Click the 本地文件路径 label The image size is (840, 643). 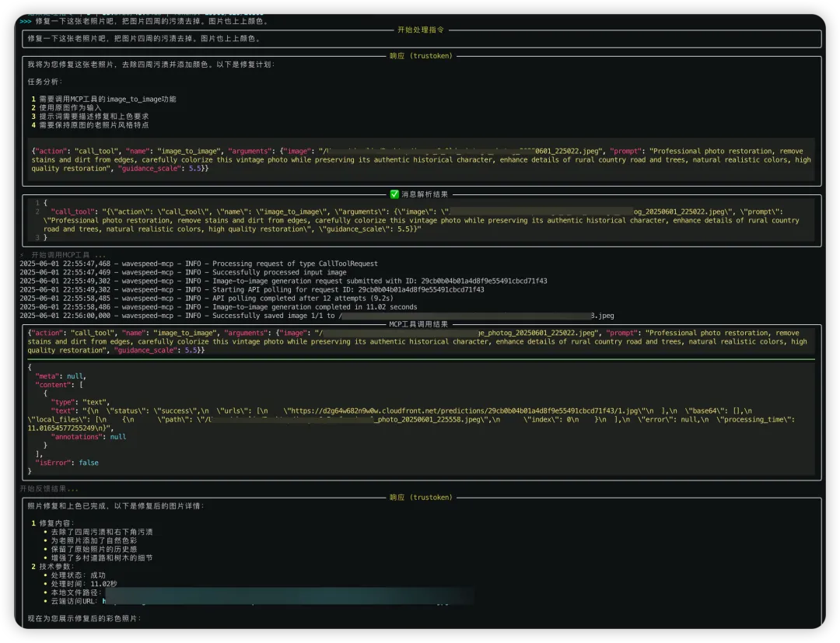point(75,592)
